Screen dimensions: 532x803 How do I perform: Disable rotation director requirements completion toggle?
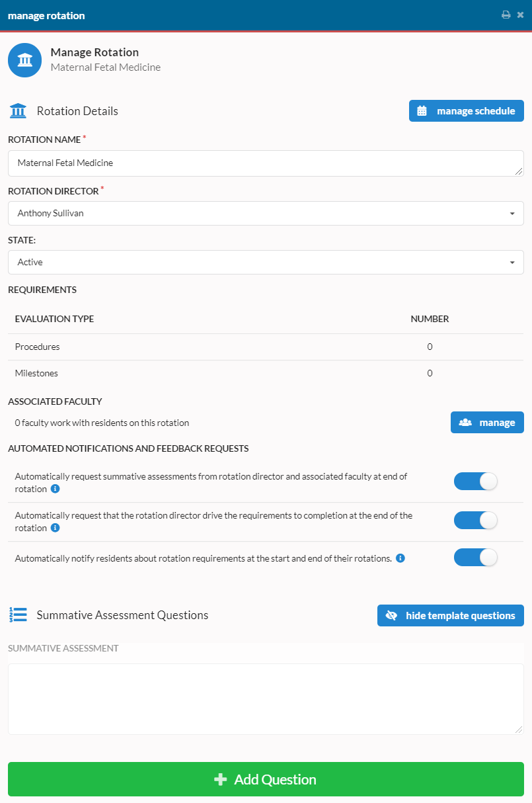475,521
